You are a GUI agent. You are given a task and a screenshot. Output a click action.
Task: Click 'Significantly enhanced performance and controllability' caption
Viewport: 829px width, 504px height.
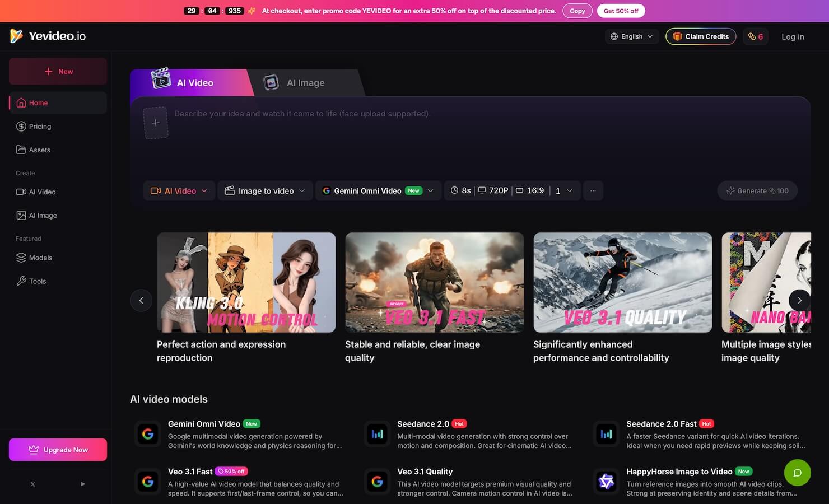pos(601,351)
